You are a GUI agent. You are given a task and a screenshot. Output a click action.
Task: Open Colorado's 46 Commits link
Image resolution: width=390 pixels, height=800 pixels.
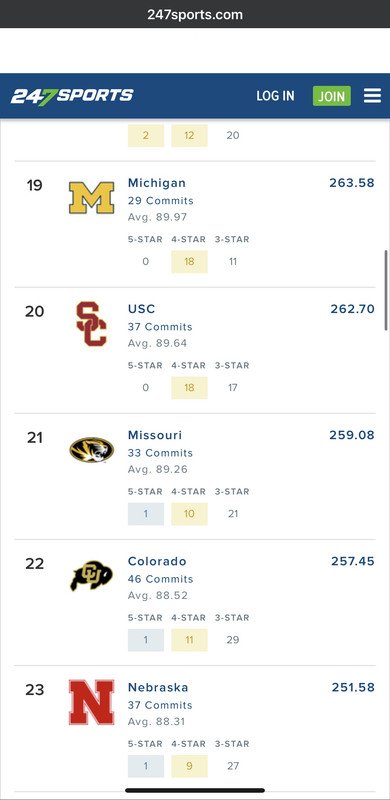(161, 579)
